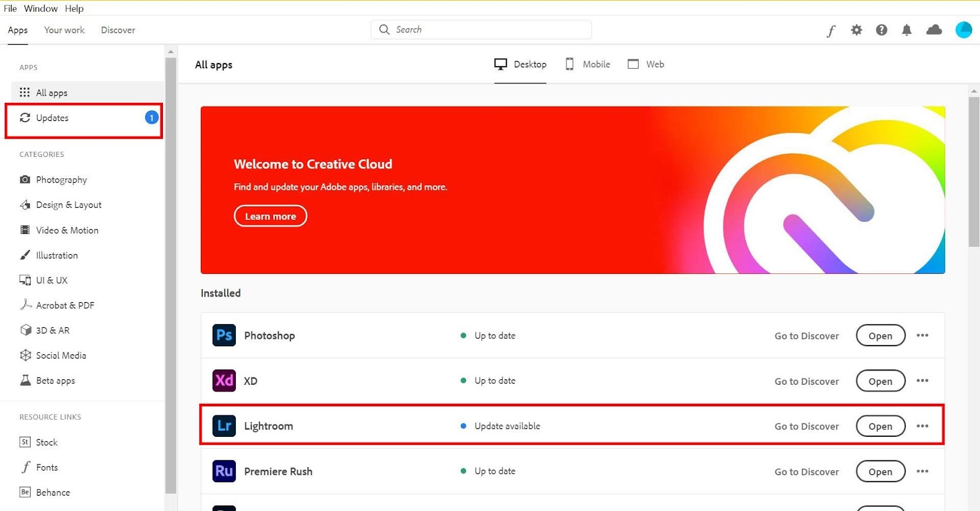Open more options for Premiere Rush
980x511 pixels.
click(922, 471)
